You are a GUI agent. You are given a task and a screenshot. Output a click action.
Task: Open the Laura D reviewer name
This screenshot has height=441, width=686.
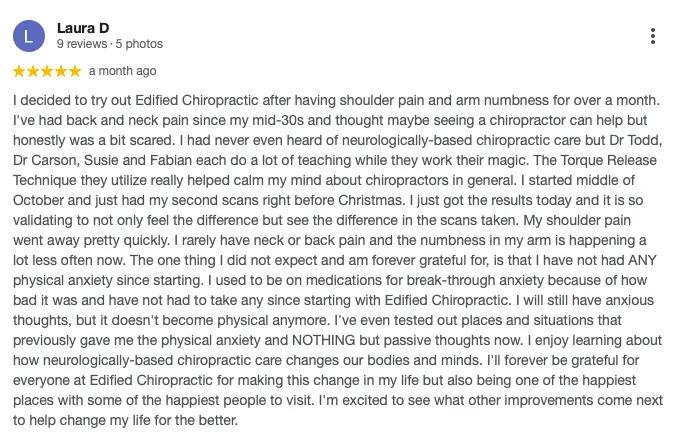coord(83,28)
